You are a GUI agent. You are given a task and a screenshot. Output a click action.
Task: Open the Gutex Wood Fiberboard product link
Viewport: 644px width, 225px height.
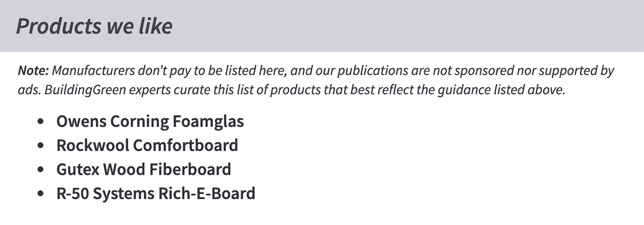tap(143, 169)
